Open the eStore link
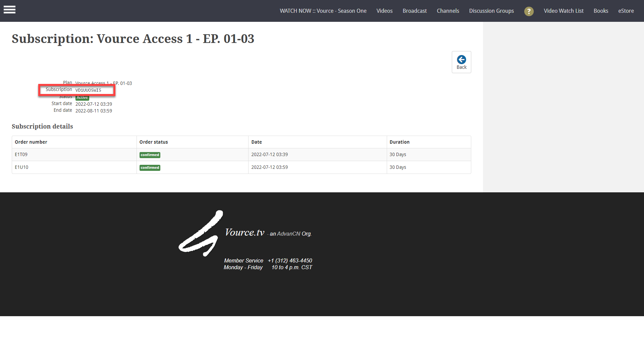 [x=626, y=11]
